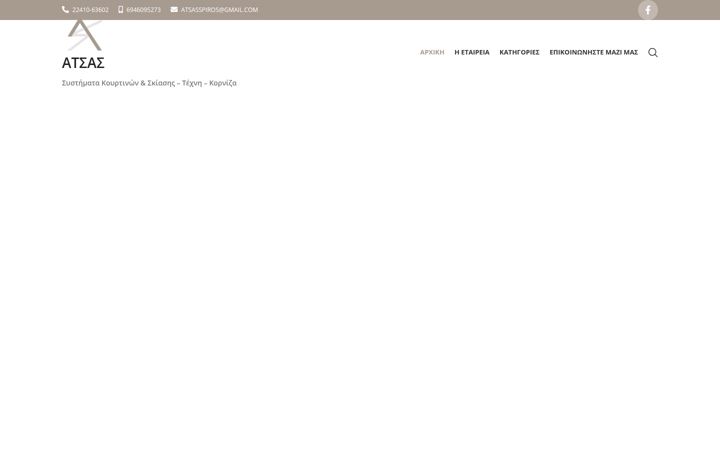
Task: Open the Η ΕΤΑΙΡΕΙΑ menu item
Action: click(472, 52)
